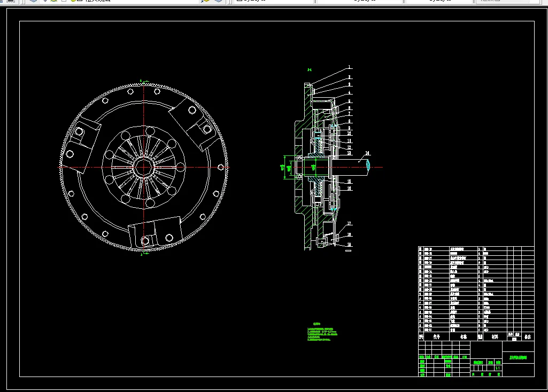The height and width of the screenshot is (392, 548).
Task: Click the 备注 header cell in the parts list
Action: [x=527, y=337]
